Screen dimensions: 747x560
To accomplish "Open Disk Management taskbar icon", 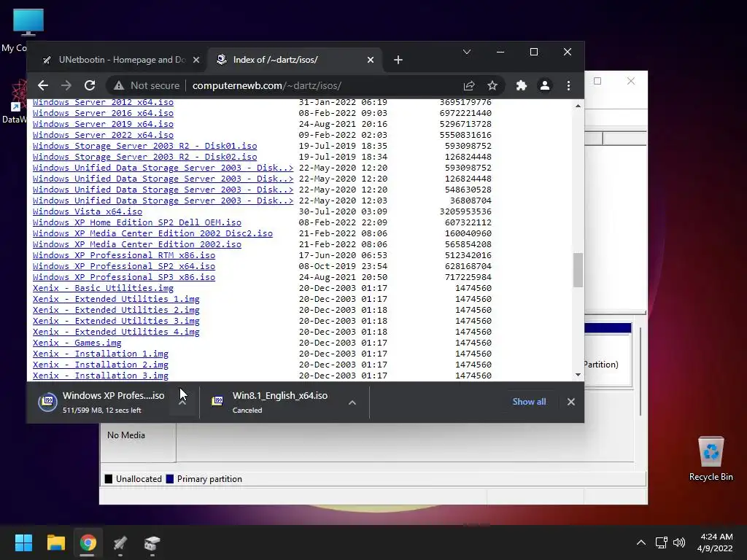I will [152, 542].
